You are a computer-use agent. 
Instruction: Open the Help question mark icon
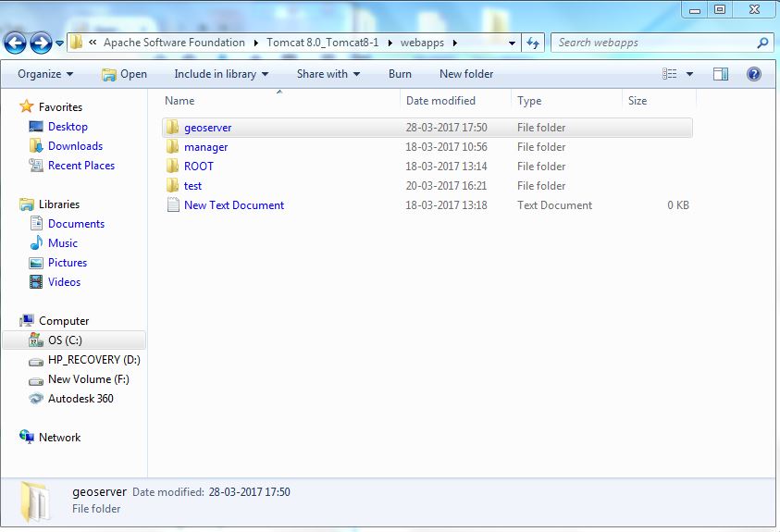(x=753, y=74)
